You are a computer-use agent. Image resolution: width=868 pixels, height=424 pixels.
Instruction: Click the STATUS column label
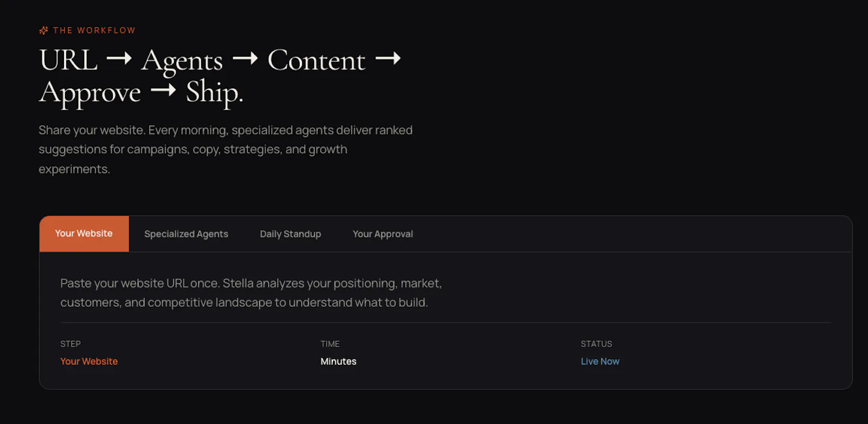pyautogui.click(x=596, y=344)
